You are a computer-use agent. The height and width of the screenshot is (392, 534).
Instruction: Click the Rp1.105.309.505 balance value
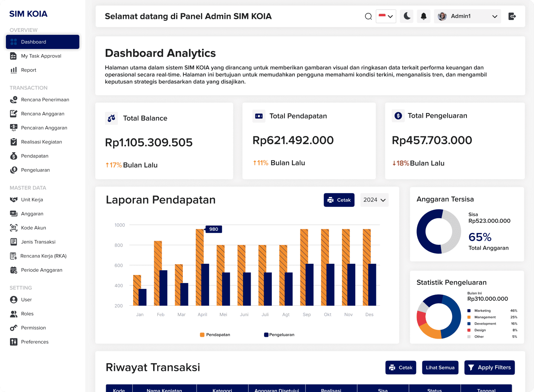(149, 143)
